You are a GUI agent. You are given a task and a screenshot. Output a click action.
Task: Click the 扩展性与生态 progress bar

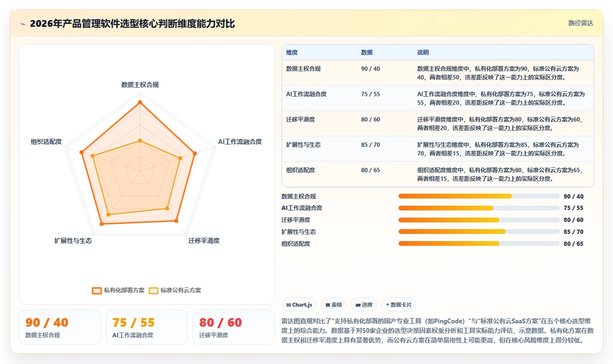[x=479, y=232]
